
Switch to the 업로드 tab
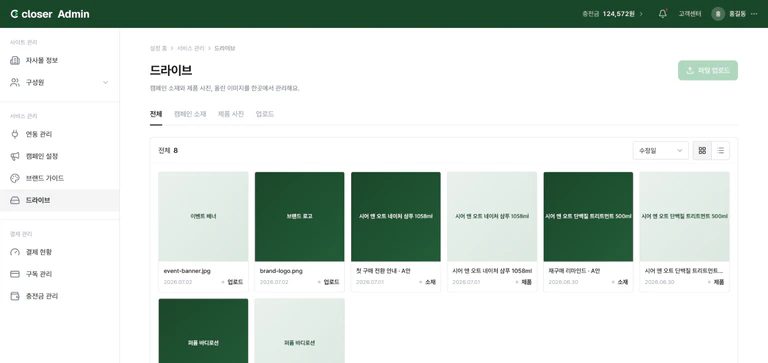(x=264, y=114)
